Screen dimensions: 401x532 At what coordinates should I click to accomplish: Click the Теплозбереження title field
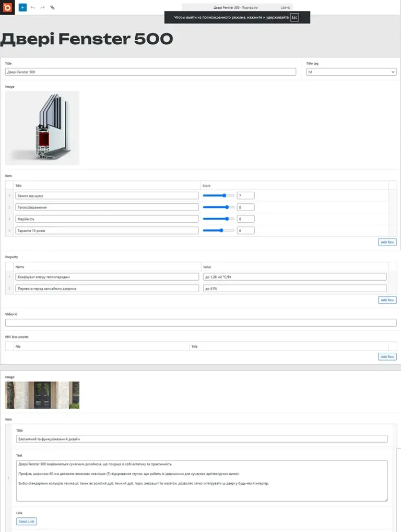click(x=107, y=207)
